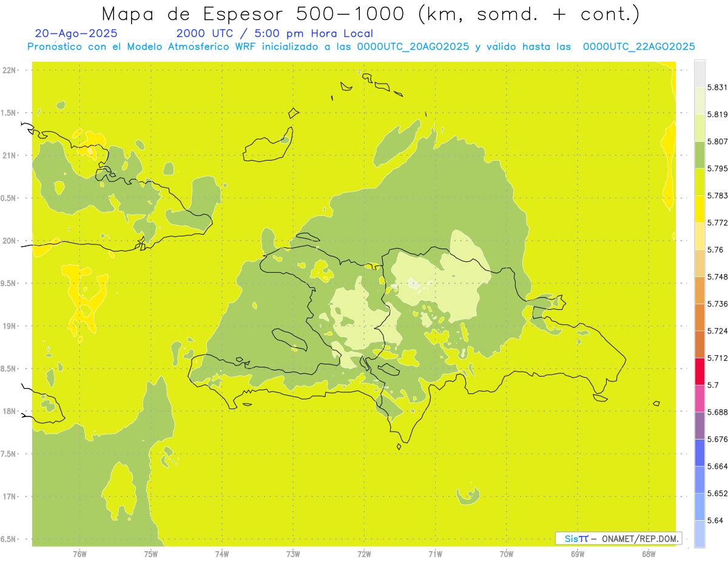Click the 5.688 colorbar value
The width and height of the screenshot is (728, 562).
pos(717,412)
